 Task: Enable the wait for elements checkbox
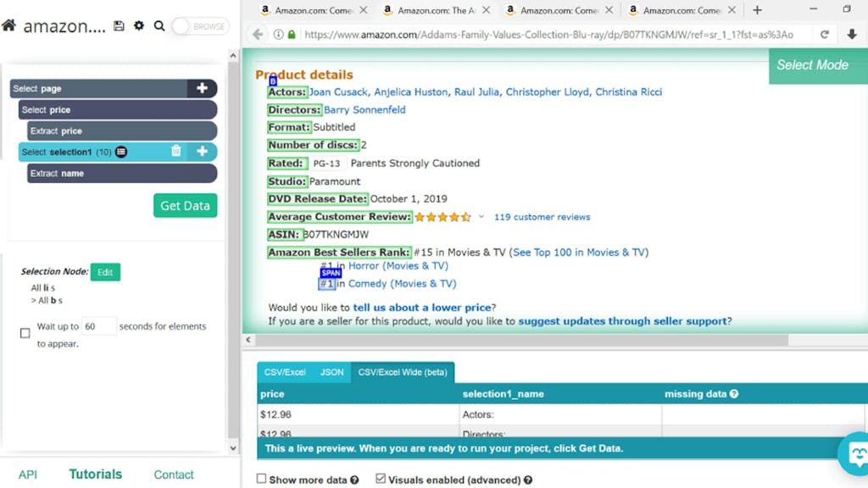pos(25,333)
